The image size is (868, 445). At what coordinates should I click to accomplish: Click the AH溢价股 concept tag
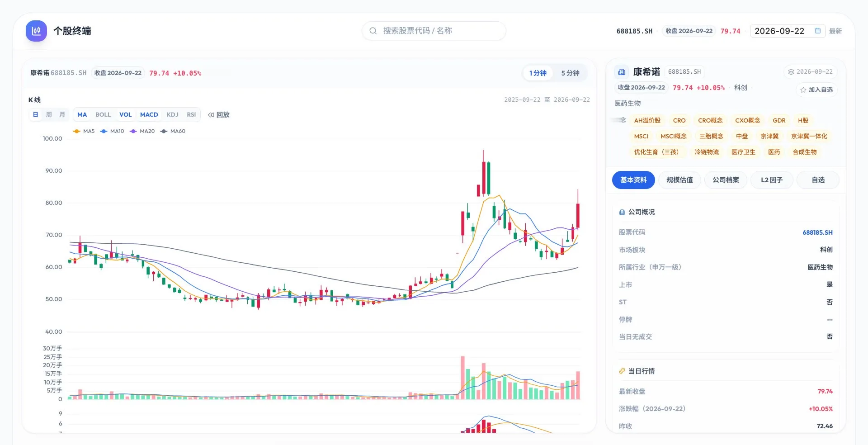click(647, 121)
